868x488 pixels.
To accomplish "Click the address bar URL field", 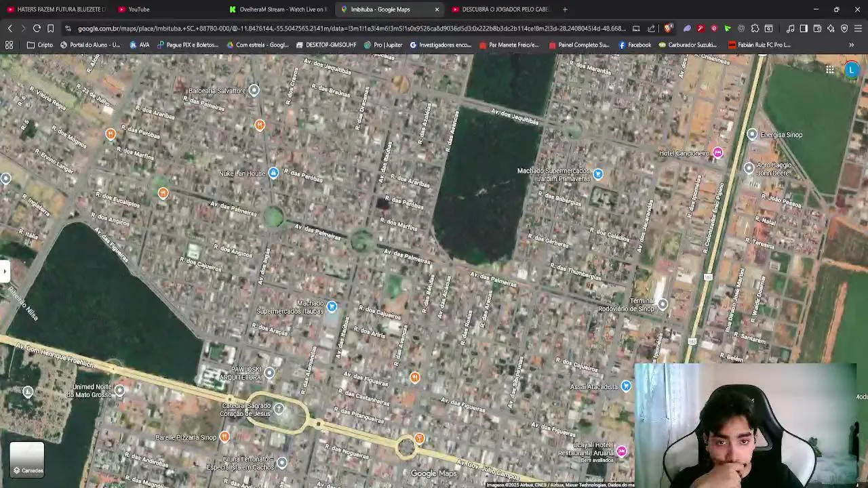I will coord(351,28).
